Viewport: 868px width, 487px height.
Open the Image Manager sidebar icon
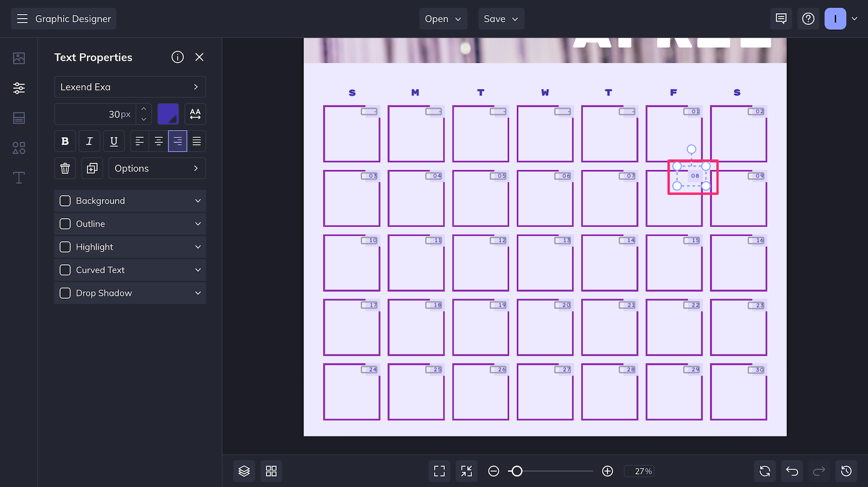click(19, 58)
